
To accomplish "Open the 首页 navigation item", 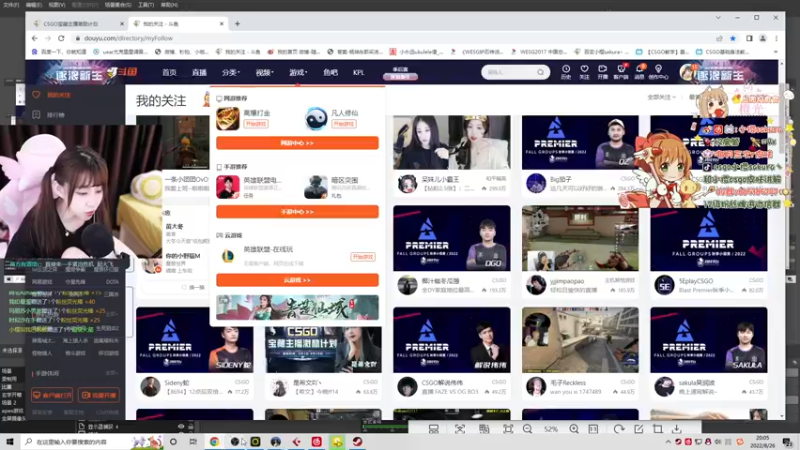I will point(169,72).
